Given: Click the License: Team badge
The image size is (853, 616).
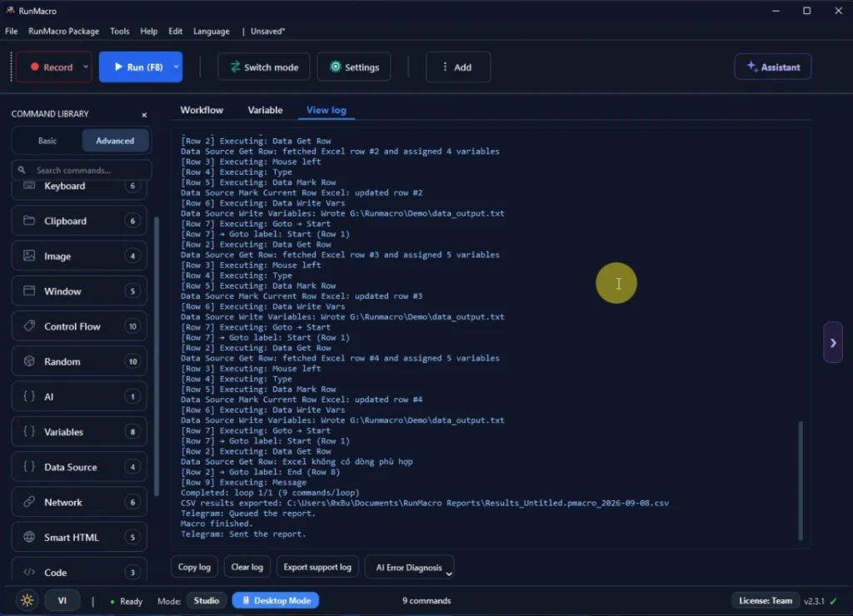Looking at the screenshot, I should tap(765, 601).
